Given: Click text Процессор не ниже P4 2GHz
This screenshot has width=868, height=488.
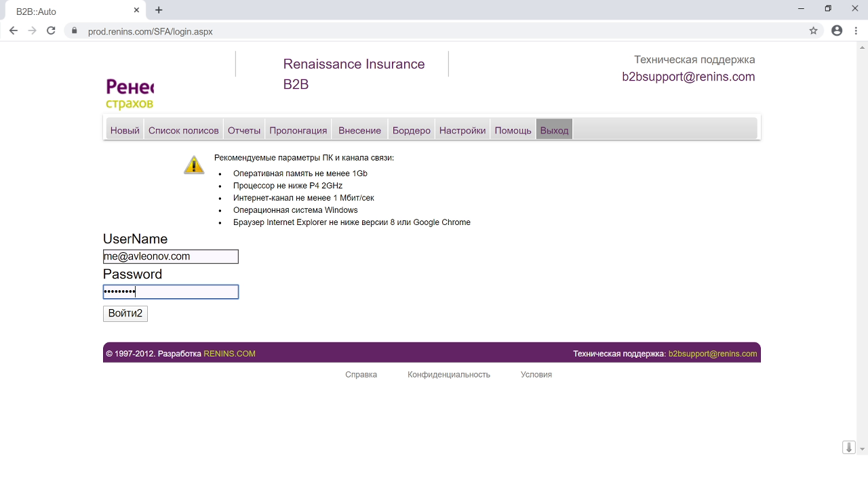Looking at the screenshot, I should coord(288,186).
